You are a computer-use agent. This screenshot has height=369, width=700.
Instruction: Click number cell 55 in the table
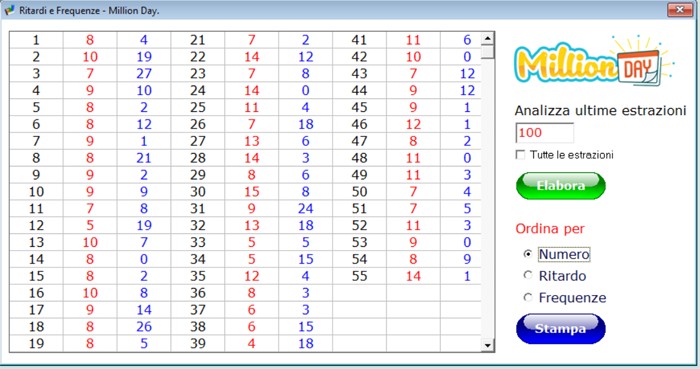click(359, 276)
